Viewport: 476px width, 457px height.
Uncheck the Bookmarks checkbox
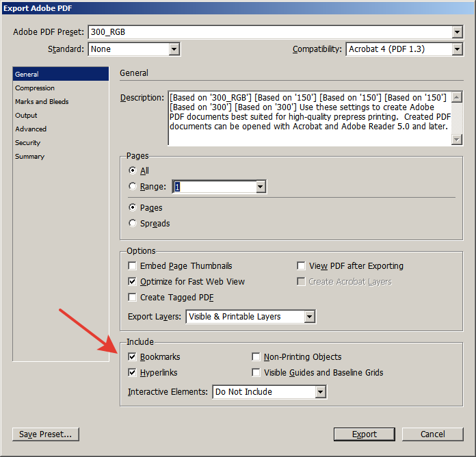tap(133, 357)
